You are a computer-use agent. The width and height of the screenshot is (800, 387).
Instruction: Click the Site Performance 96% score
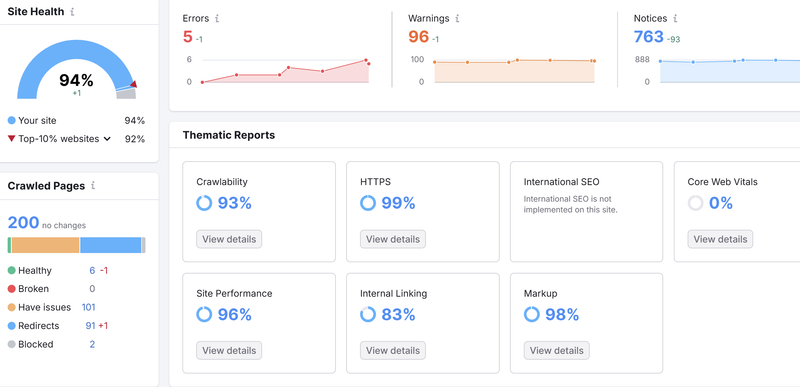click(235, 315)
